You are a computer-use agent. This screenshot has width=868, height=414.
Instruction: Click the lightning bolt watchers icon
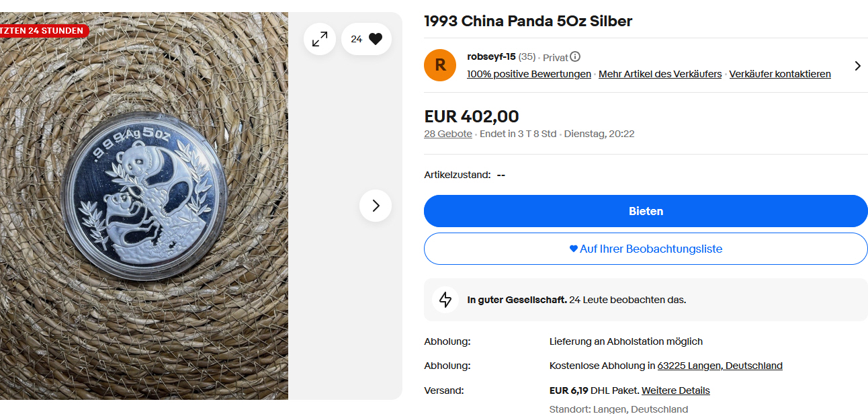tap(445, 300)
